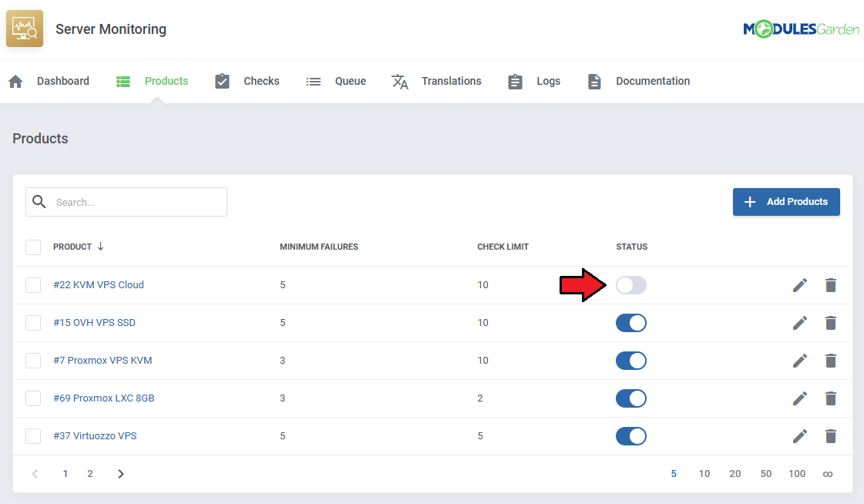Screen dimensions: 864x504
Task: Edit #15 OVH VPS SSD with pencil icon
Action: point(800,323)
